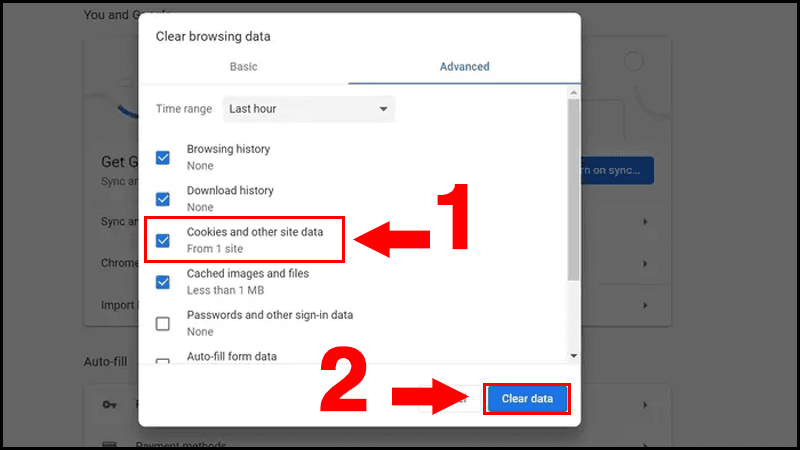Enable Passwords and other sign-in data checkbox
Image resolution: width=800 pixels, height=450 pixels.
[163, 323]
